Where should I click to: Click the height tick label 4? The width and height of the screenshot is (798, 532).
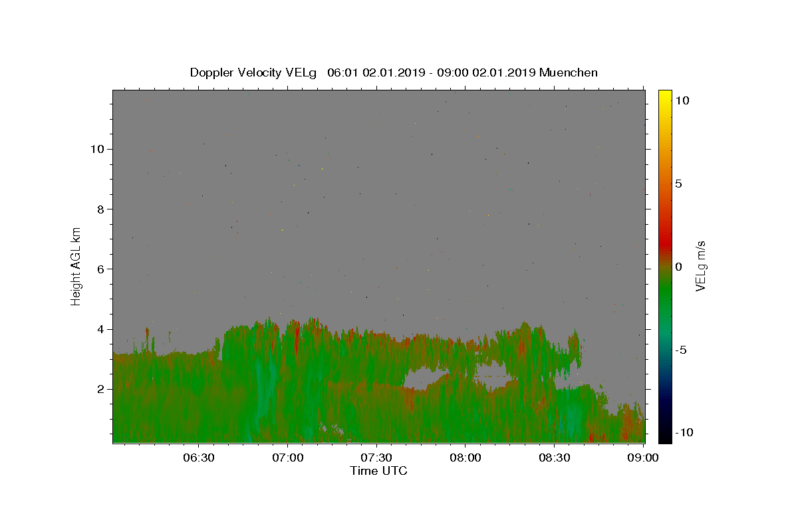pos(101,329)
